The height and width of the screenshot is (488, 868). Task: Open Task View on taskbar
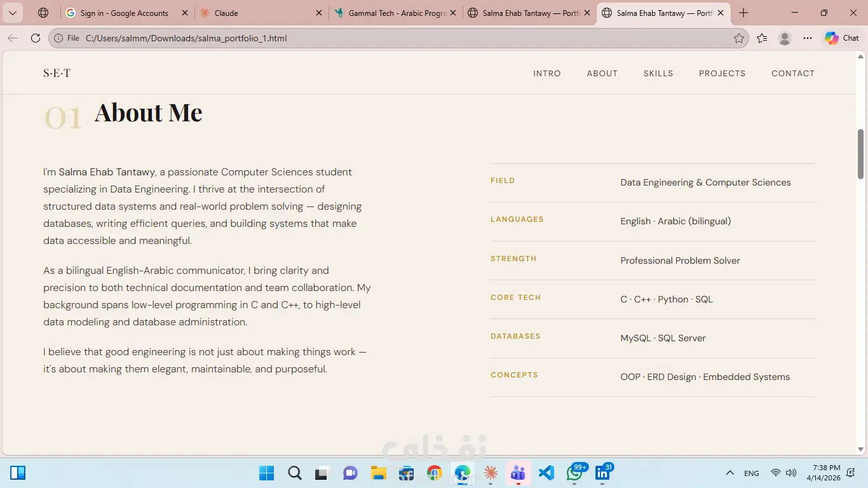322,473
